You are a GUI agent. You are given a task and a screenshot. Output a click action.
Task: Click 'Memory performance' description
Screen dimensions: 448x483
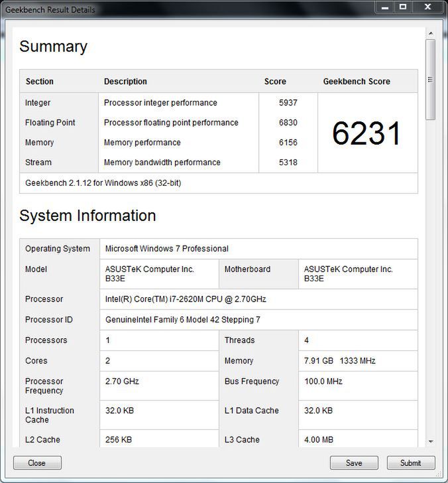[x=142, y=143]
